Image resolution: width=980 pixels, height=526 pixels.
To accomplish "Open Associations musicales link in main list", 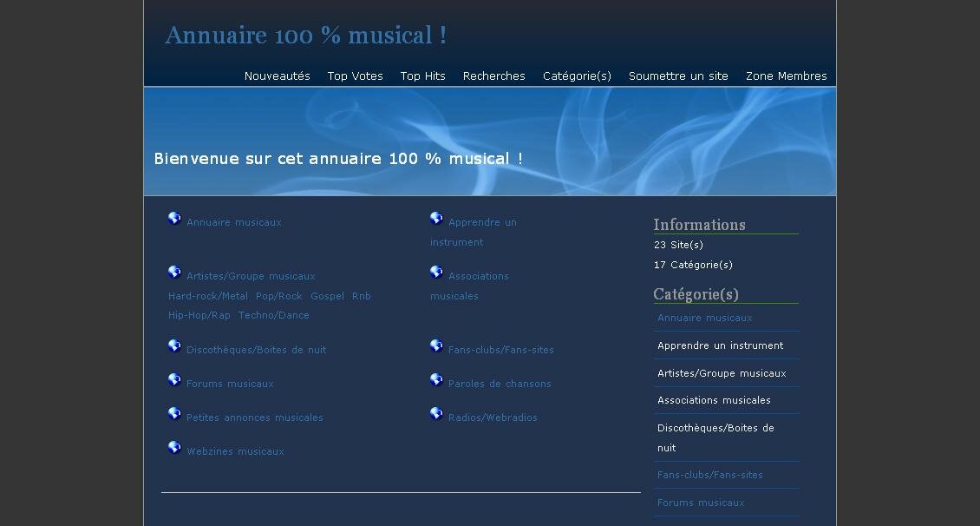I will 469,286.
